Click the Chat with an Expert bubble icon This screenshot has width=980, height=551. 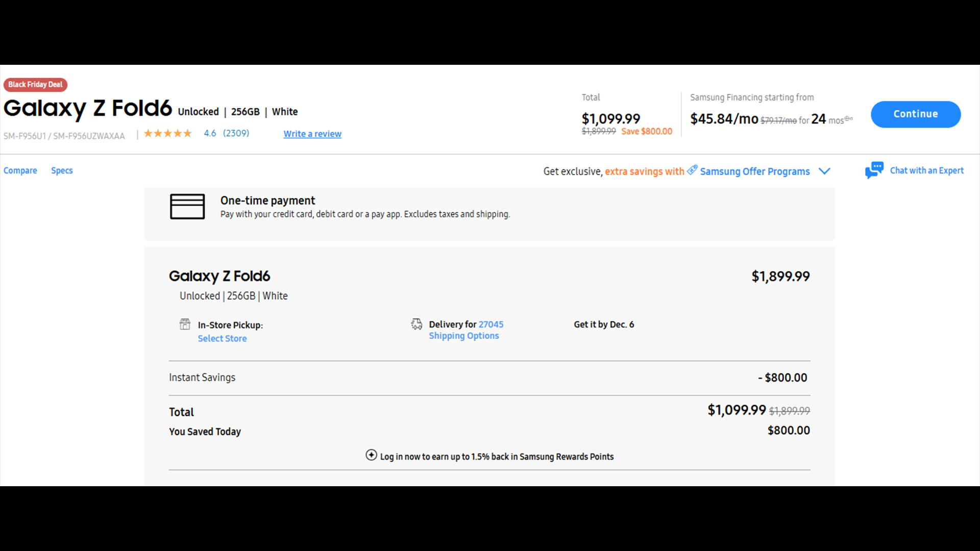click(x=874, y=170)
